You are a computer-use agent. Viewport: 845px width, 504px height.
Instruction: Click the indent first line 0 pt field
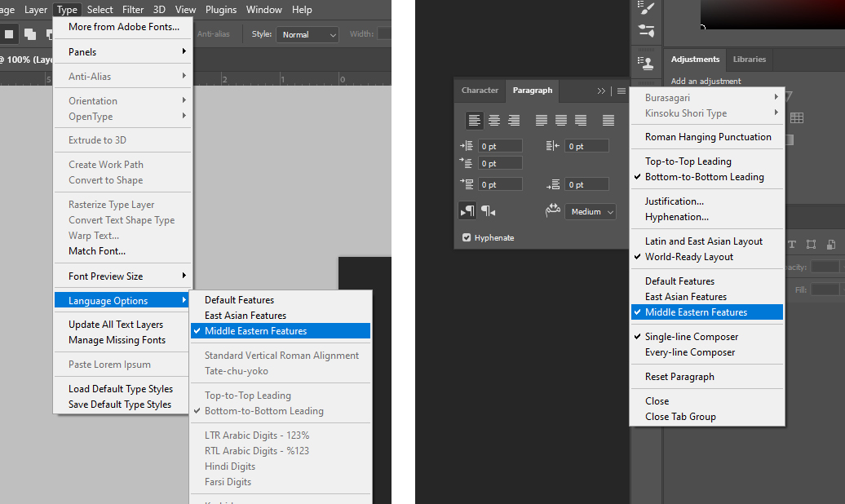point(500,163)
